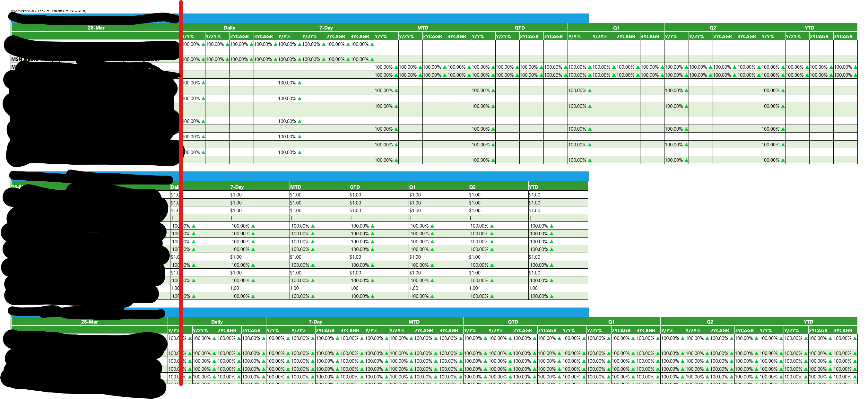Click the QTD header in middle table
Image resolution: width=868 pixels, height=399 pixels.
point(355,187)
